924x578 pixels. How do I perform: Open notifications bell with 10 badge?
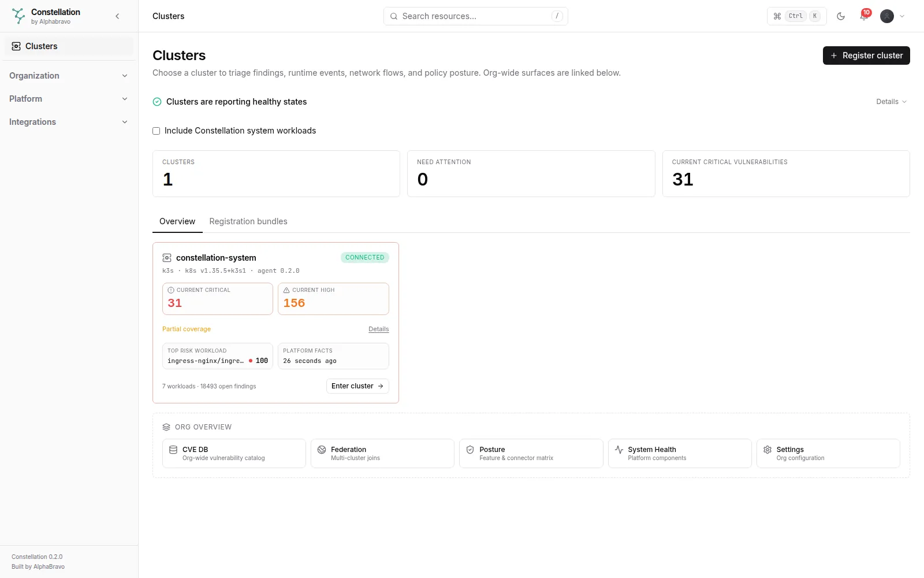click(x=864, y=16)
